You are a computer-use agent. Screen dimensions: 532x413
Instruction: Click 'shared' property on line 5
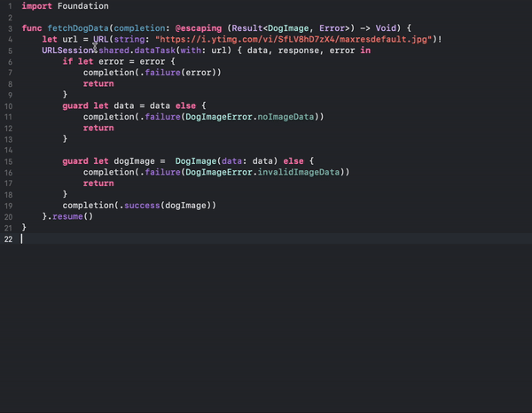click(x=114, y=51)
